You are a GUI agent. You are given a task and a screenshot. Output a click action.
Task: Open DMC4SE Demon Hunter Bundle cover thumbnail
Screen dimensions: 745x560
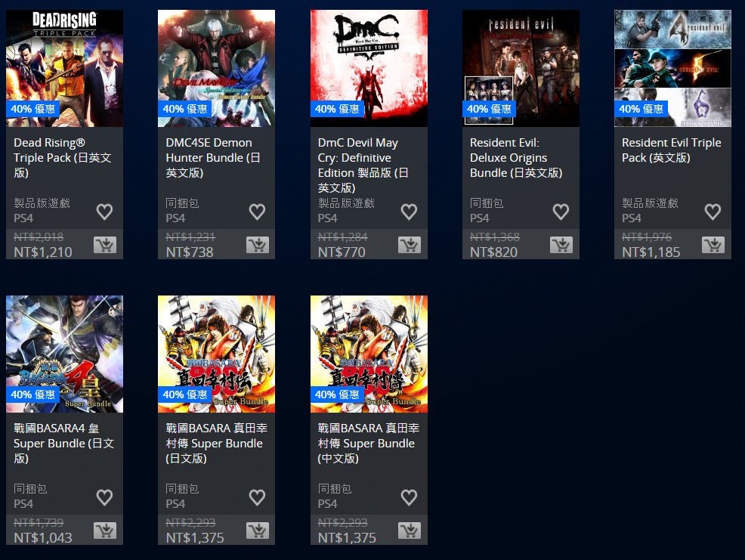216,69
